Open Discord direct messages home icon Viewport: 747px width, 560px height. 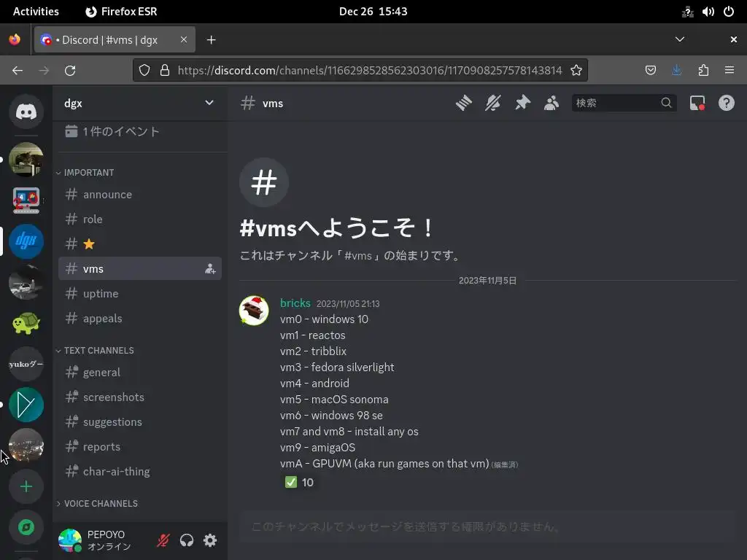tap(26, 112)
